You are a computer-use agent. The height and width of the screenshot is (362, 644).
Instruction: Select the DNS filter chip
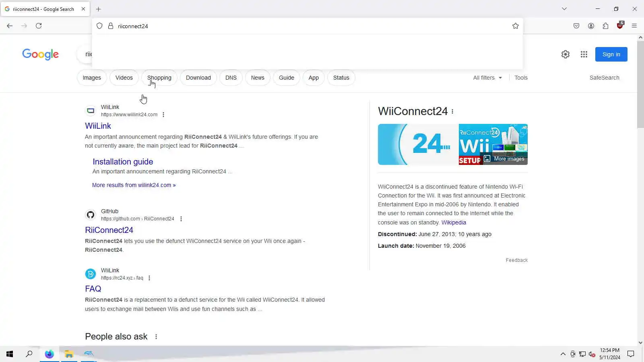(231, 78)
